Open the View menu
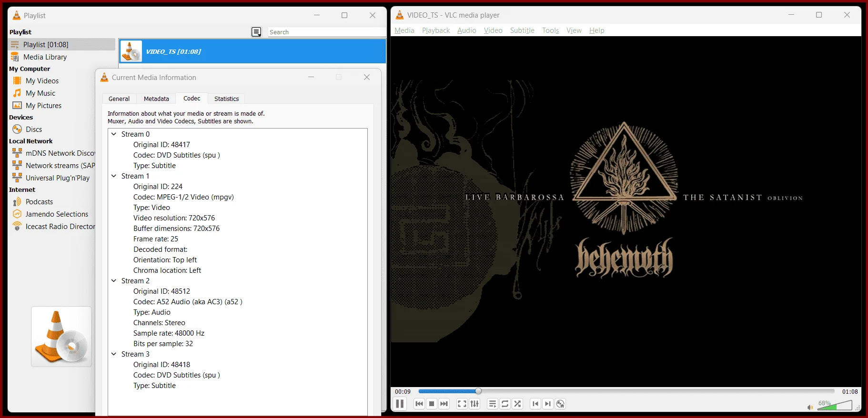This screenshot has height=418, width=868. [x=574, y=30]
